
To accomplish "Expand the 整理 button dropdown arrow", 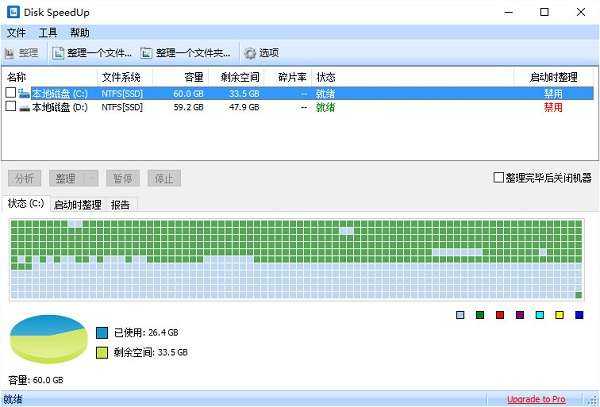I will click(x=92, y=178).
